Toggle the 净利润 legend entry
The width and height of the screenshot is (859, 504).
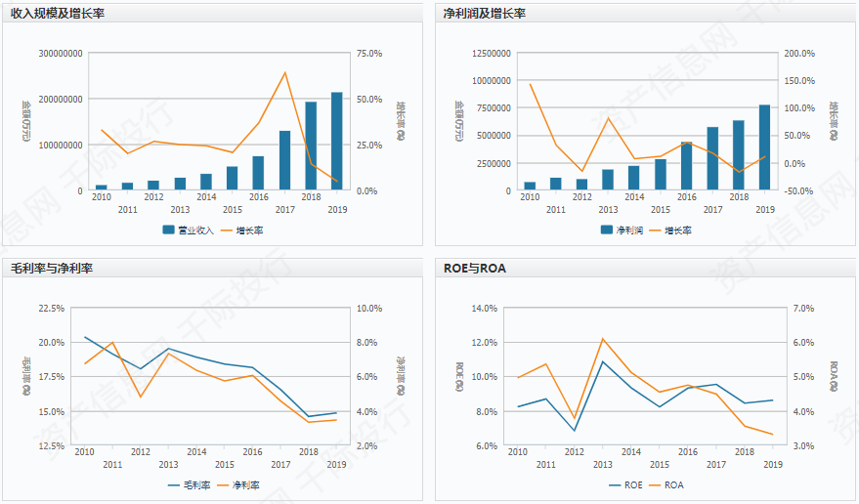click(x=628, y=231)
